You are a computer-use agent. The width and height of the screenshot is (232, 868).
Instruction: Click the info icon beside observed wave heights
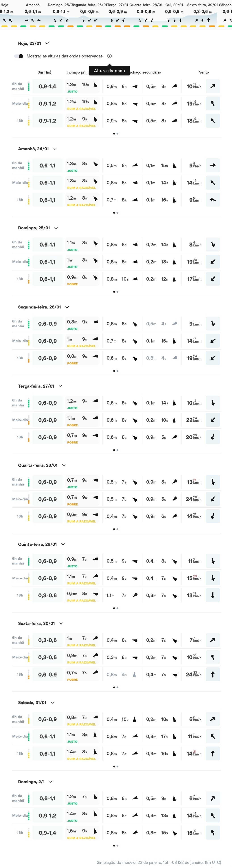point(109,56)
